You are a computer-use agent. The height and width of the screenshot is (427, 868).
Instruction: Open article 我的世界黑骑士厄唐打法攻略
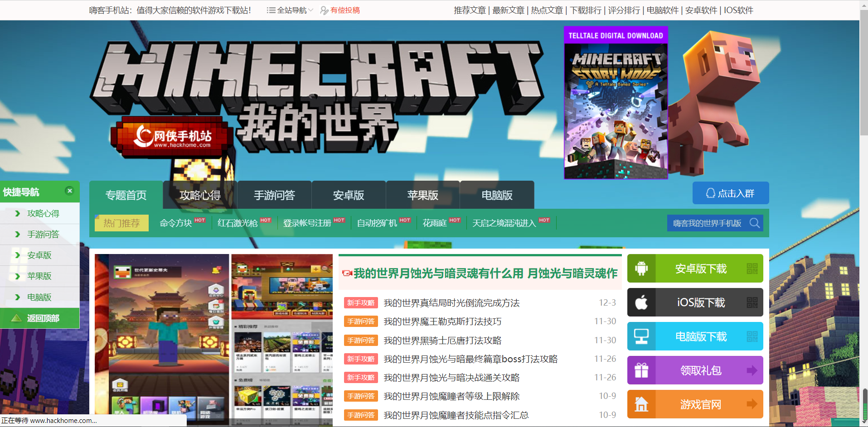(x=442, y=340)
